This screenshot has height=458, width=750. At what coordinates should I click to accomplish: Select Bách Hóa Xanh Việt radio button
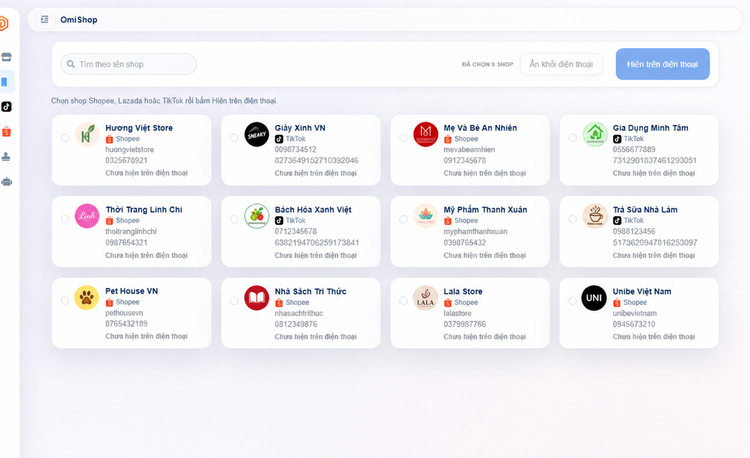(234, 219)
